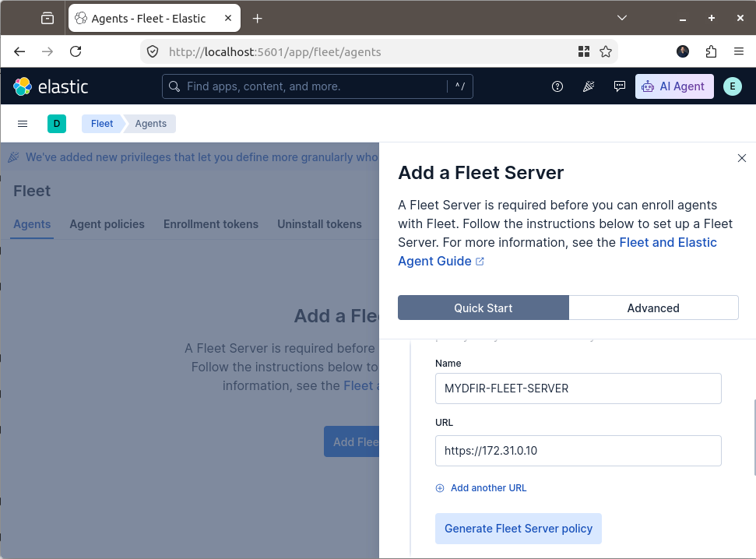
Task: Click the Elastic logo home icon
Action: tap(22, 87)
